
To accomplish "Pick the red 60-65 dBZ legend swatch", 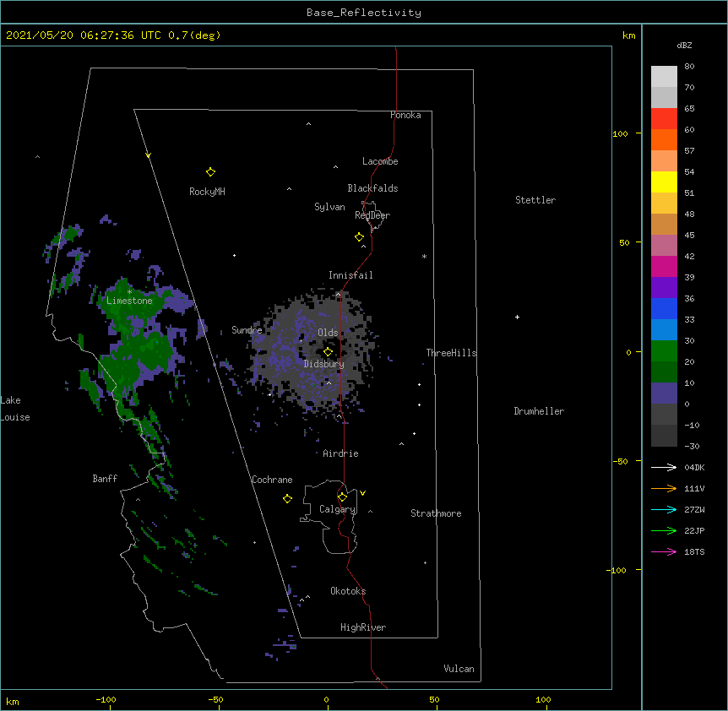I will coord(664,119).
